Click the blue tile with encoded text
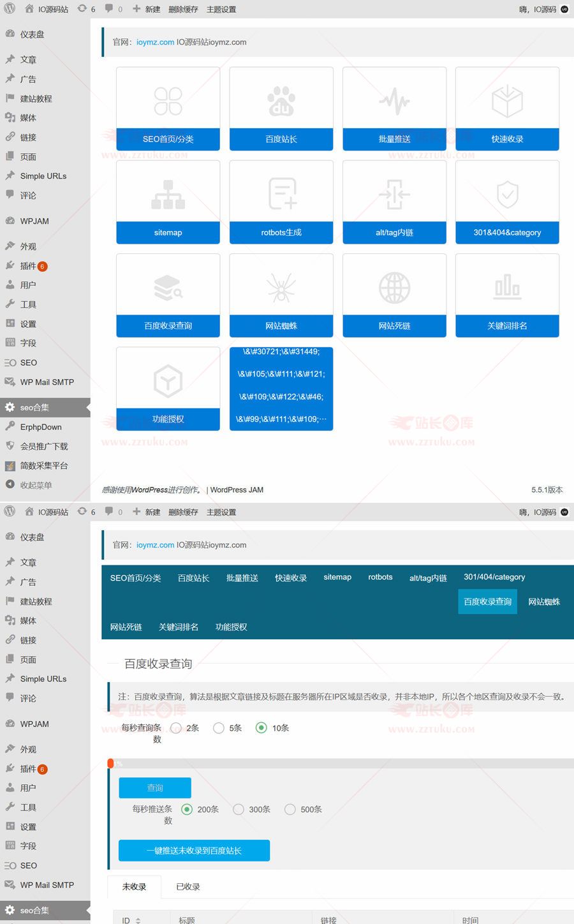 [x=281, y=389]
